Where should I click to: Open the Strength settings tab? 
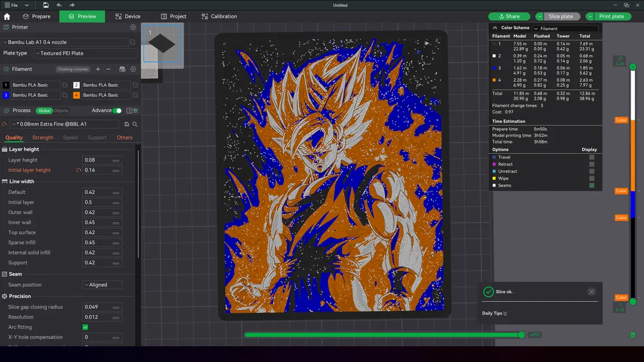43,138
